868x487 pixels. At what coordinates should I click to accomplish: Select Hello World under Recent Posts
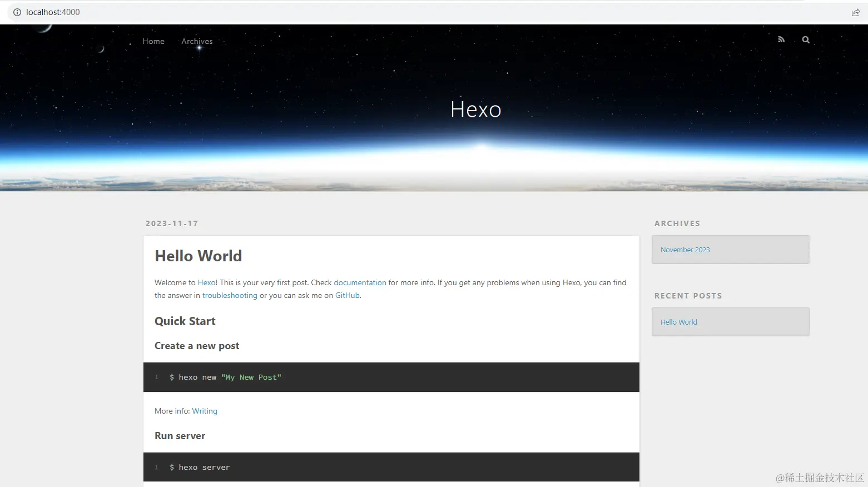pyautogui.click(x=679, y=322)
